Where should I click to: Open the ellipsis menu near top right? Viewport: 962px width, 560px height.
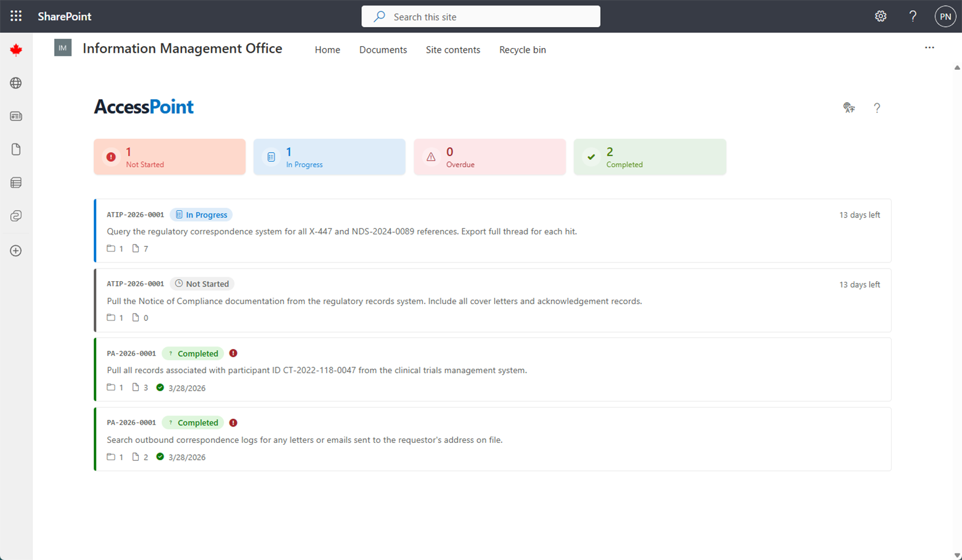click(x=930, y=47)
